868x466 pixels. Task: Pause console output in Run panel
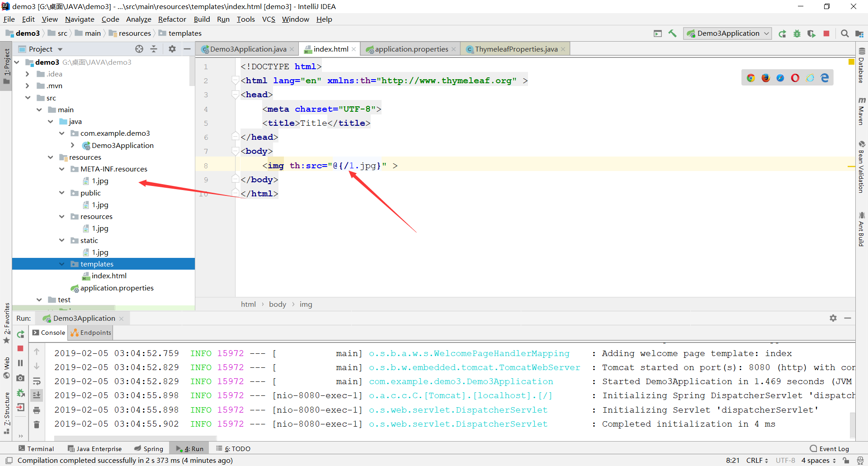tap(20, 363)
